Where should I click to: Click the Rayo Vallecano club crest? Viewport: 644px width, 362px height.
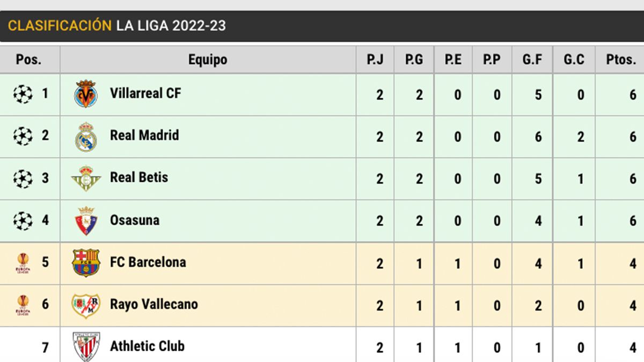pyautogui.click(x=86, y=305)
